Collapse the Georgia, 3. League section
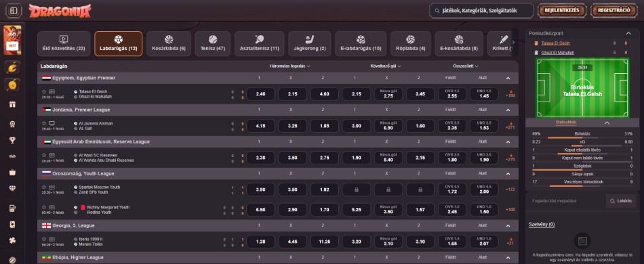The height and width of the screenshot is (264, 644). point(508,225)
